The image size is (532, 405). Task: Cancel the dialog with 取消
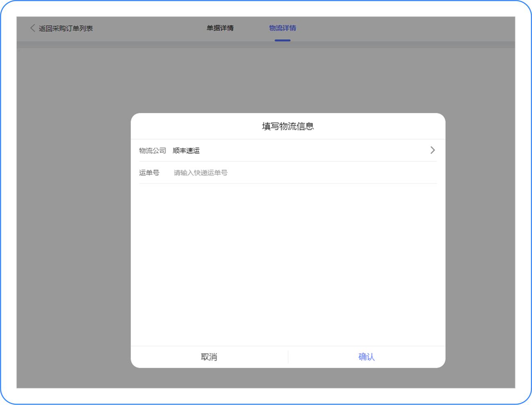tap(209, 357)
